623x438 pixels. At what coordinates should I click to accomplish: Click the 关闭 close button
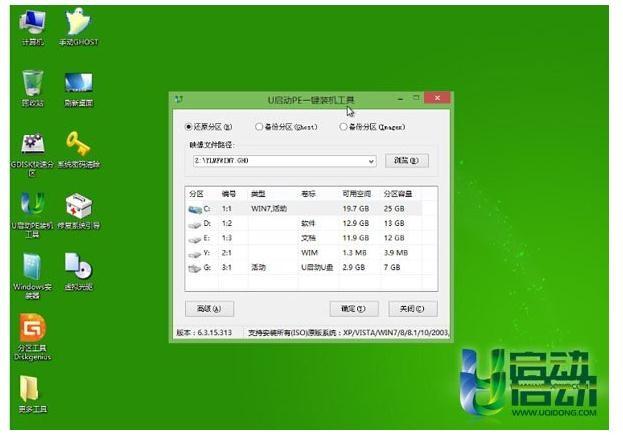pos(412,309)
